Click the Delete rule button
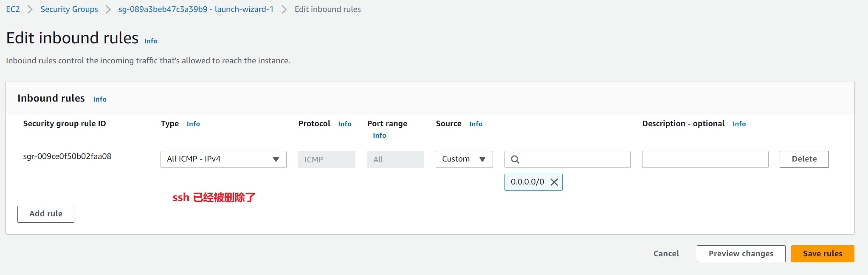 803,159
